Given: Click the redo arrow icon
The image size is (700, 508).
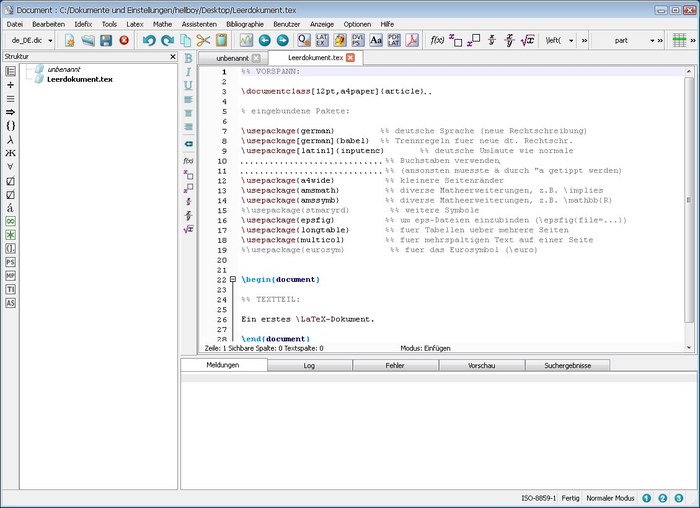Looking at the screenshot, I should 167,41.
